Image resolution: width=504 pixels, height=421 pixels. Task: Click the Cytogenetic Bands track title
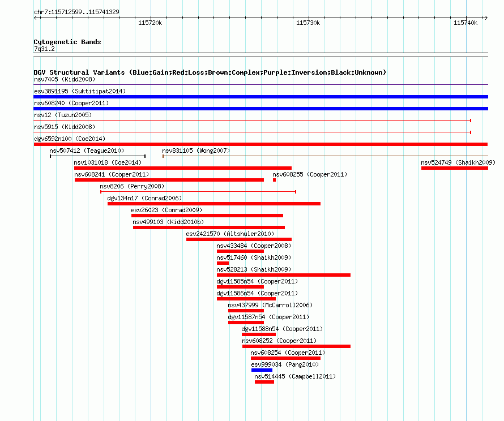[67, 42]
